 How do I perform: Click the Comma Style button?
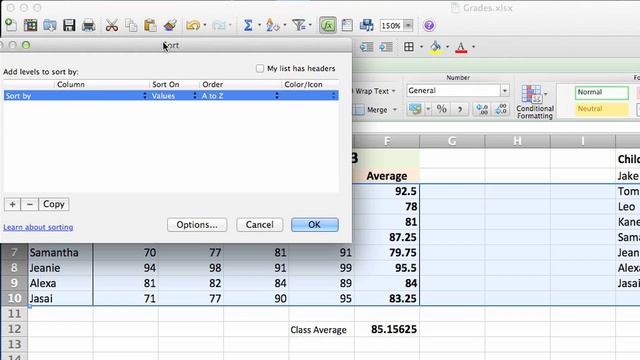tap(460, 109)
